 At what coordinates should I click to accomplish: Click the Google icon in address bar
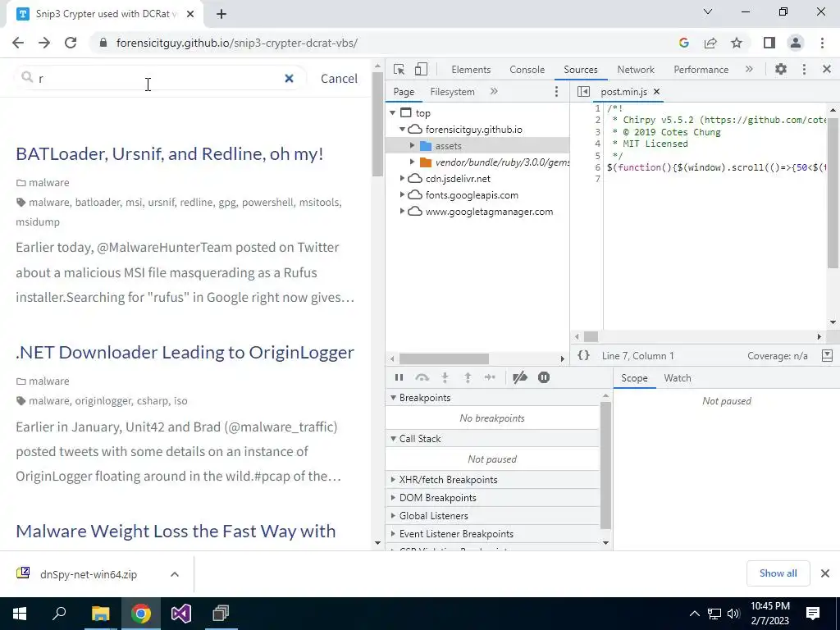(683, 43)
